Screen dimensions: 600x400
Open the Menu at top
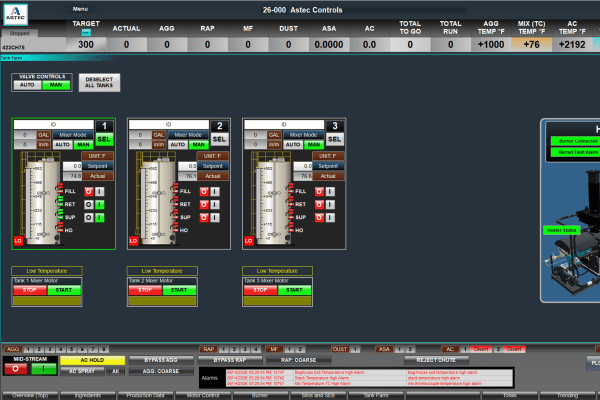(x=80, y=9)
